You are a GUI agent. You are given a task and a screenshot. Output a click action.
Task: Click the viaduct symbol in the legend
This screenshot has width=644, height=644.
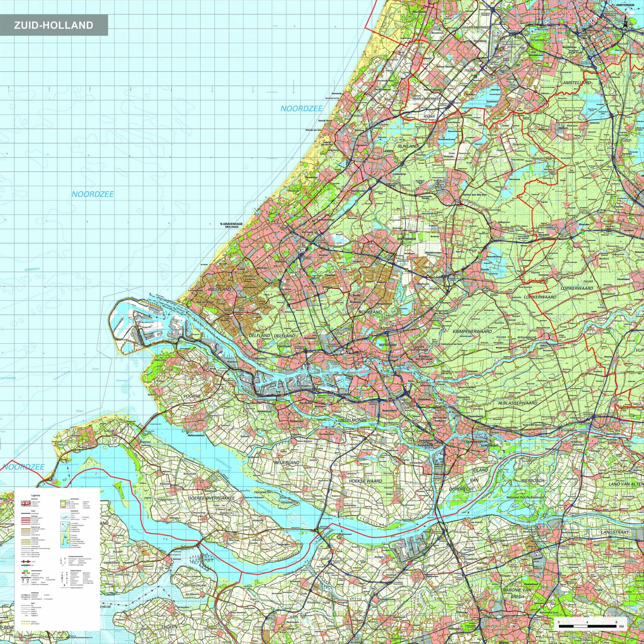26,562
